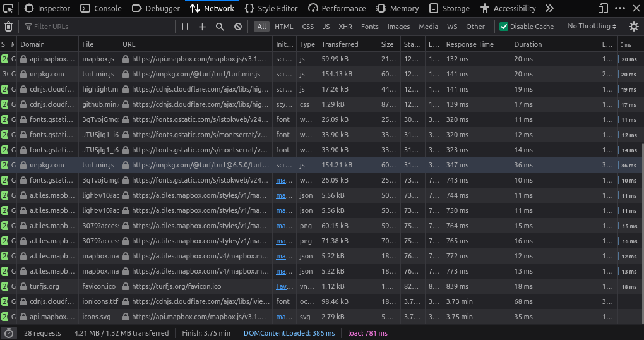The height and width of the screenshot is (340, 644).
Task: Click the load: 781 ms entry
Action: click(367, 333)
